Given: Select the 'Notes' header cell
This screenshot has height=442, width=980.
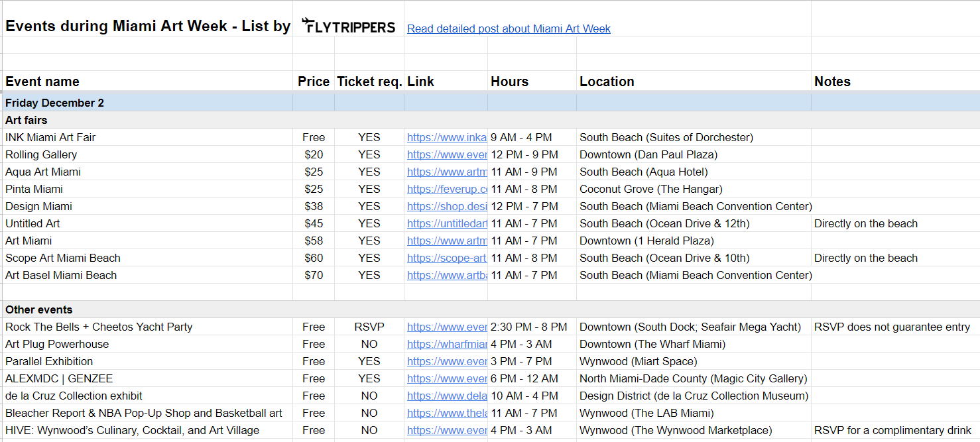Looking at the screenshot, I should click(895, 82).
